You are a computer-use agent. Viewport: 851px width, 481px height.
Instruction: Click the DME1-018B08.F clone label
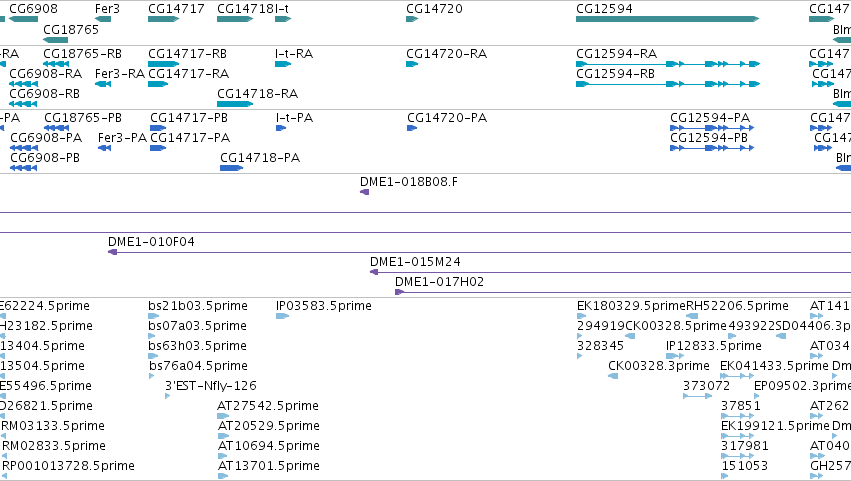[409, 181]
